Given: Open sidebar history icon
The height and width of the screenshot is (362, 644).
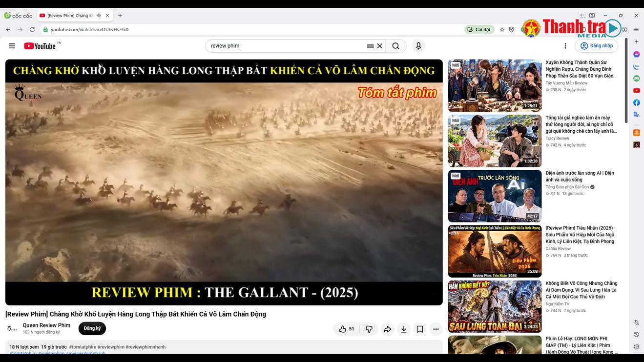Looking at the screenshot, I should coord(637,335).
